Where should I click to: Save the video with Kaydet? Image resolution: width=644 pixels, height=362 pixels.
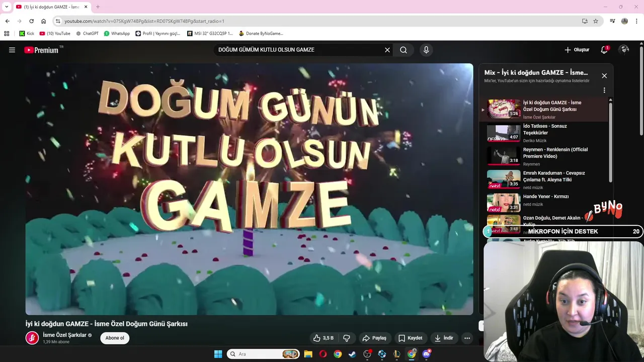[x=411, y=338]
